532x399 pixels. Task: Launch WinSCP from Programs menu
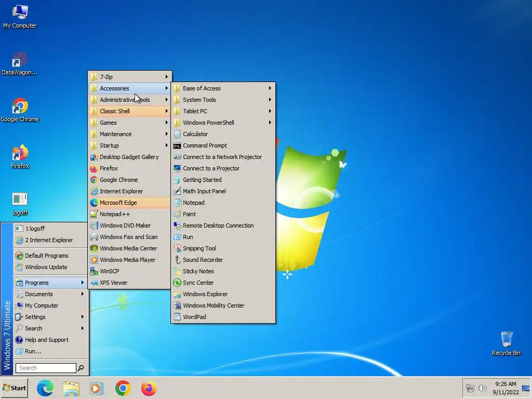[x=129, y=271]
